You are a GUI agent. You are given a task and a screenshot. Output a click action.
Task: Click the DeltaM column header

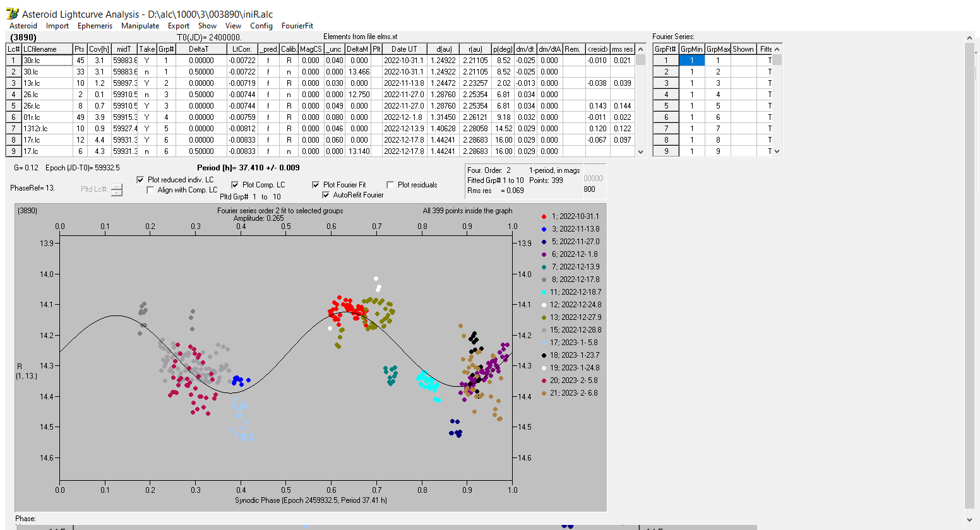coord(357,49)
